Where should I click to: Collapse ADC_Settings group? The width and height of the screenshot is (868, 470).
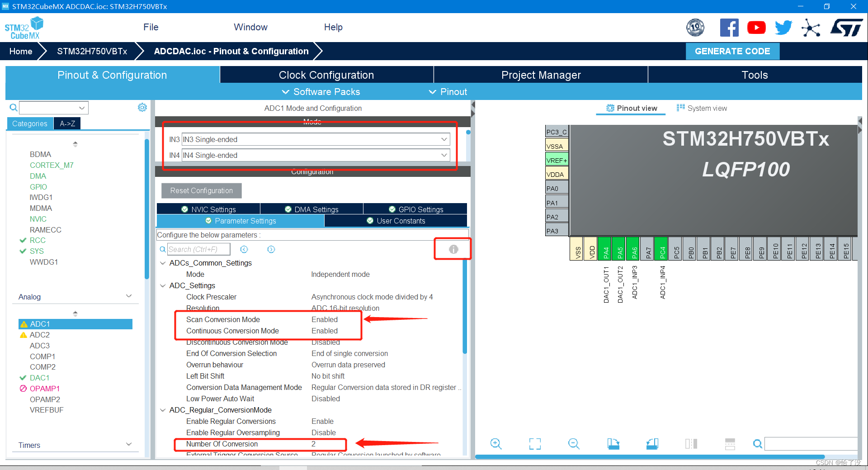163,285
